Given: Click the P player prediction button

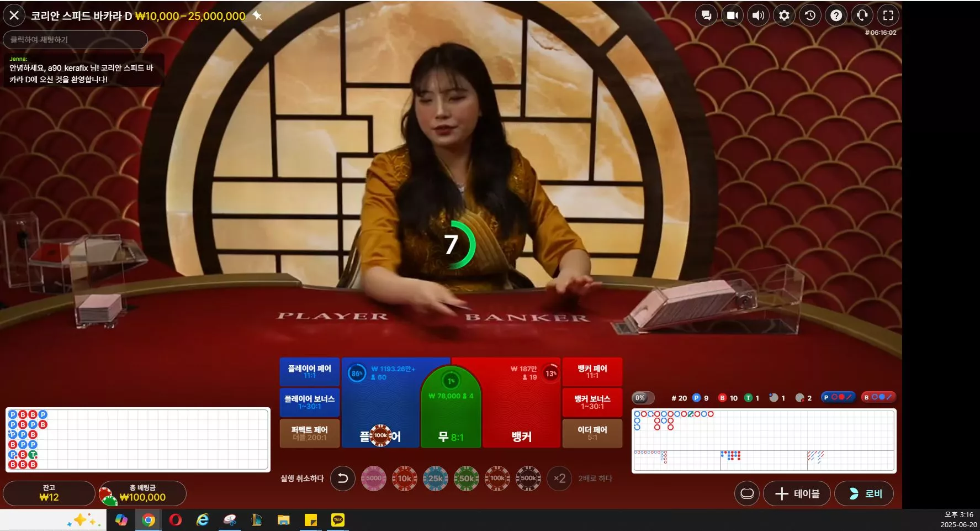Looking at the screenshot, I should [838, 397].
